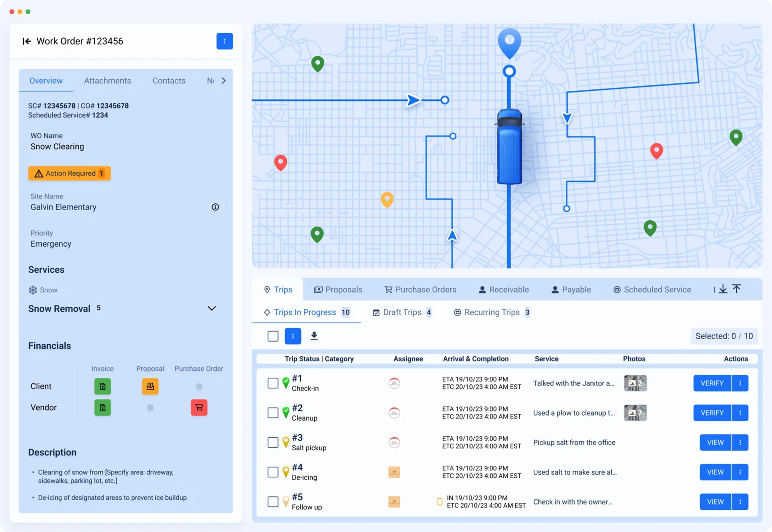Image resolution: width=772 pixels, height=532 pixels.
Task: Click the download icon in trips toolbar
Action: 314,336
